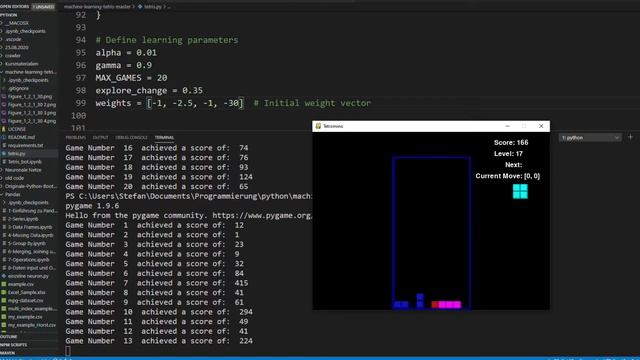Place cursor on 'alpha = 0.01' line
This screenshot has height=360, width=640.
(x=126, y=53)
